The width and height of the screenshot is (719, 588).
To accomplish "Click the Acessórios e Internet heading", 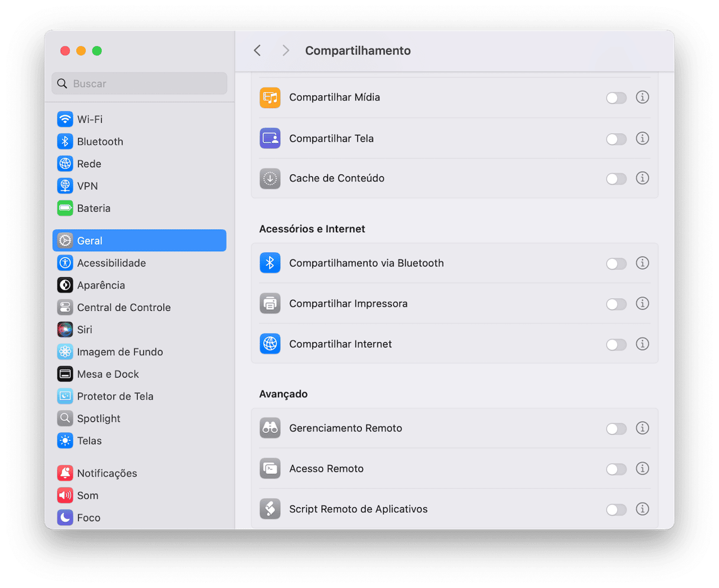I will pos(312,229).
